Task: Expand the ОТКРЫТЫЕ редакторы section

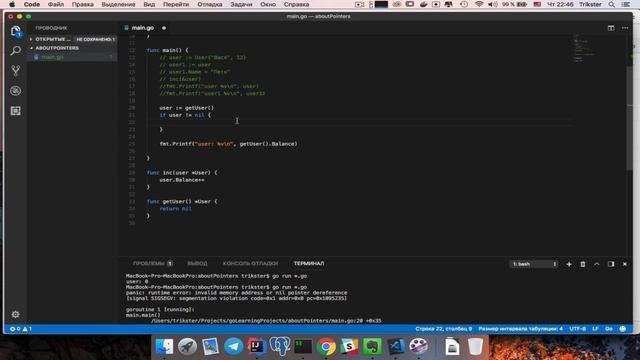Action: [x=72, y=39]
